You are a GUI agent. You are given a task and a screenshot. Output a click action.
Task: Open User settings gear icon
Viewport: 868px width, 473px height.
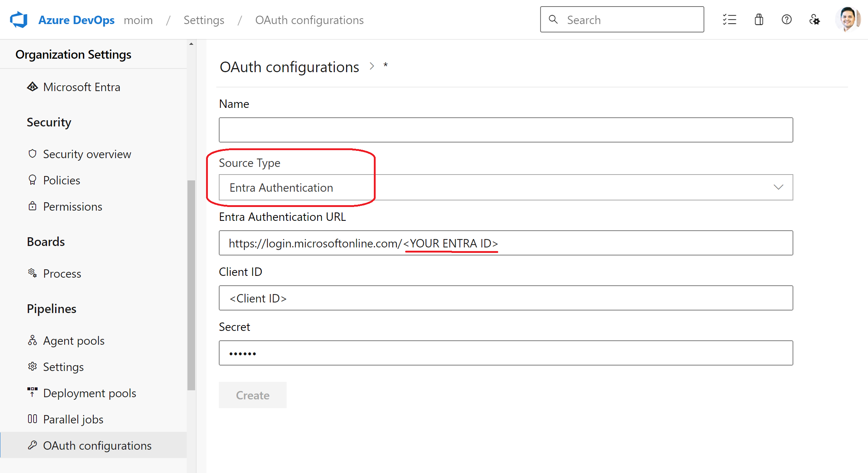[814, 20]
